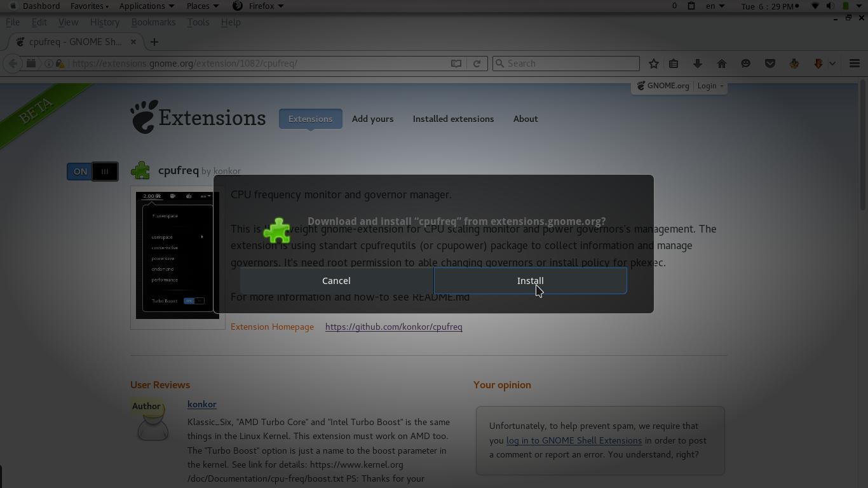Open Installed extensions page
868x488 pixels.
pos(453,119)
